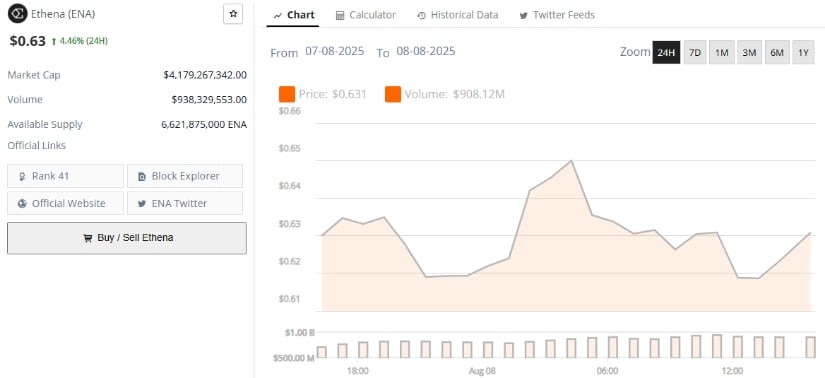Screen dimensions: 825x378
Task: Toggle the Price series orange swatch
Action: [x=287, y=95]
